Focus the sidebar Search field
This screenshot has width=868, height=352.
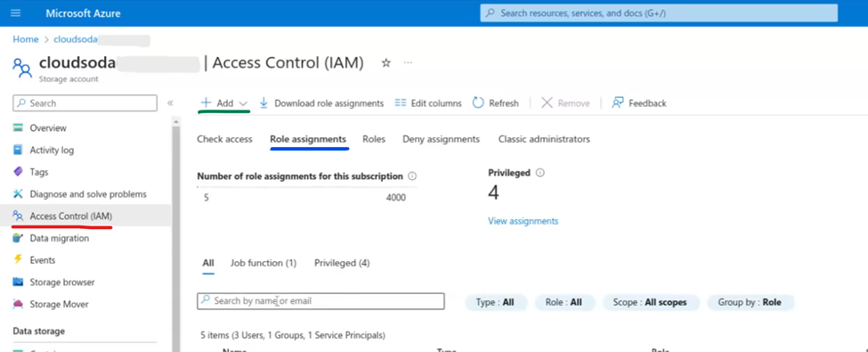pyautogui.click(x=85, y=103)
